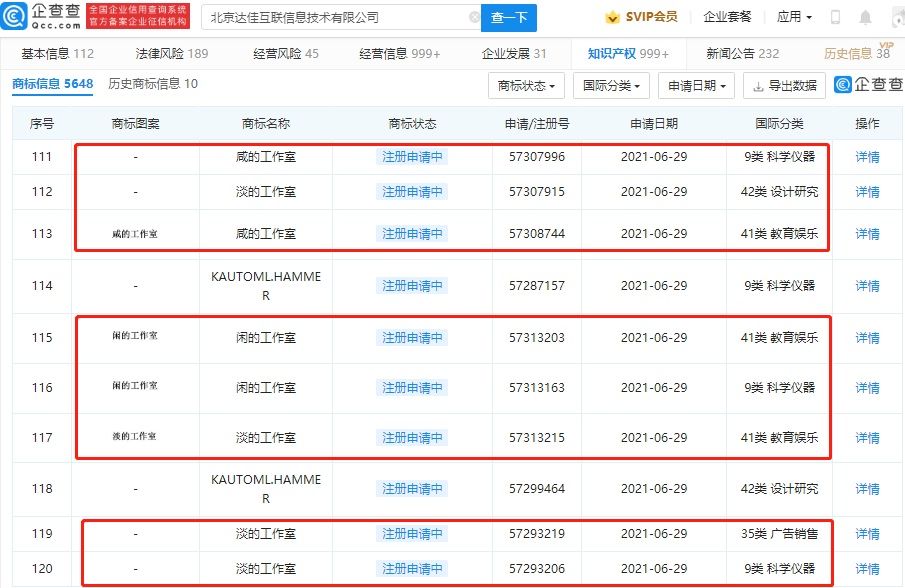This screenshot has width=905, height=588.
Task: Open 详情 for row 117
Action: pos(867,439)
